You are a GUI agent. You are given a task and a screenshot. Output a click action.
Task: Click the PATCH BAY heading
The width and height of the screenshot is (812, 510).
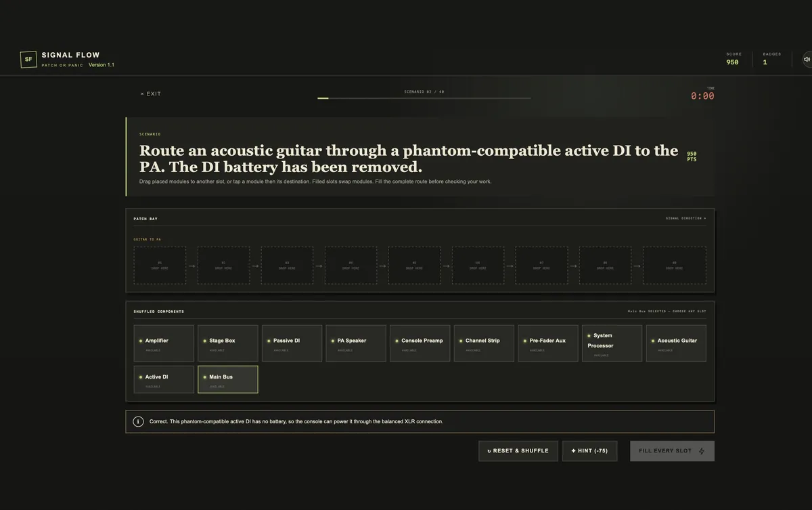(x=145, y=219)
